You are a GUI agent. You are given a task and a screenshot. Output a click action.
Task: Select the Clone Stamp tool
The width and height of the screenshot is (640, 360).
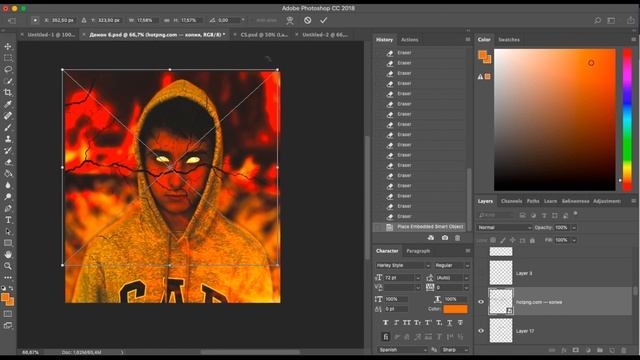pyautogui.click(x=8, y=139)
